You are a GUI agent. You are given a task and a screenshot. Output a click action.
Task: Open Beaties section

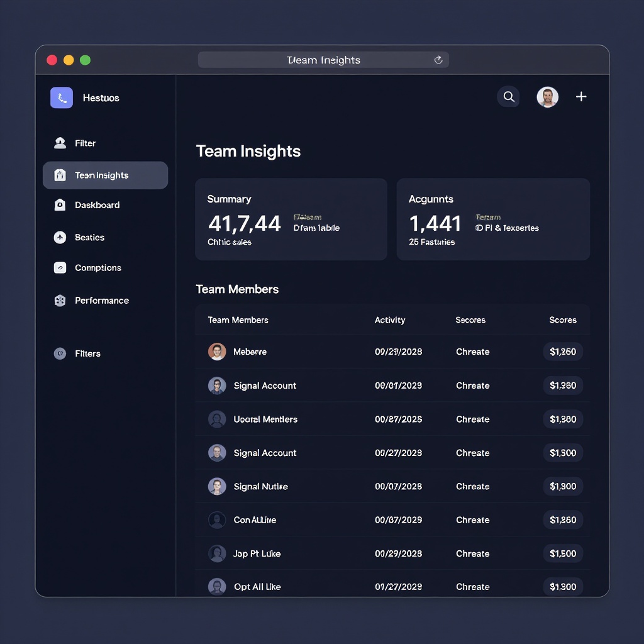[89, 237]
